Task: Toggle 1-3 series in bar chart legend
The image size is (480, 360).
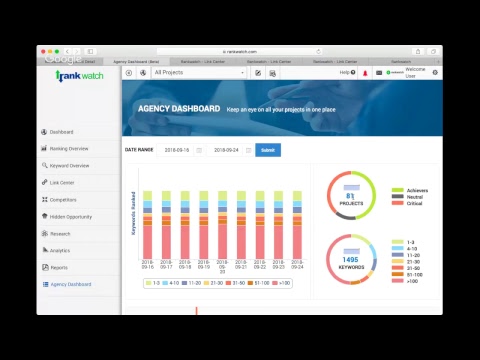Action: pyautogui.click(x=153, y=283)
